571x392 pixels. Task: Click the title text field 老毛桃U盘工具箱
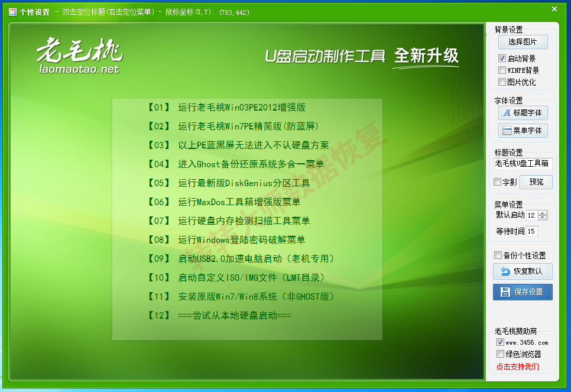[523, 164]
